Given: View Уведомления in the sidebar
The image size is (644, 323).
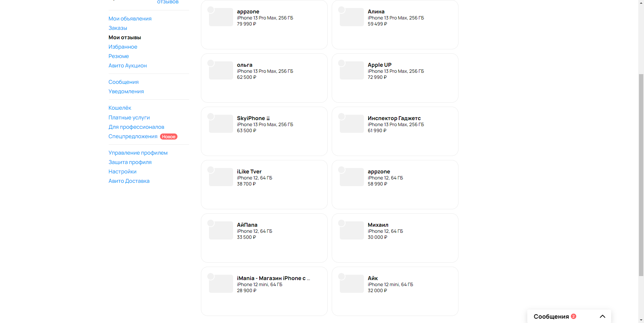Looking at the screenshot, I should point(126,92).
